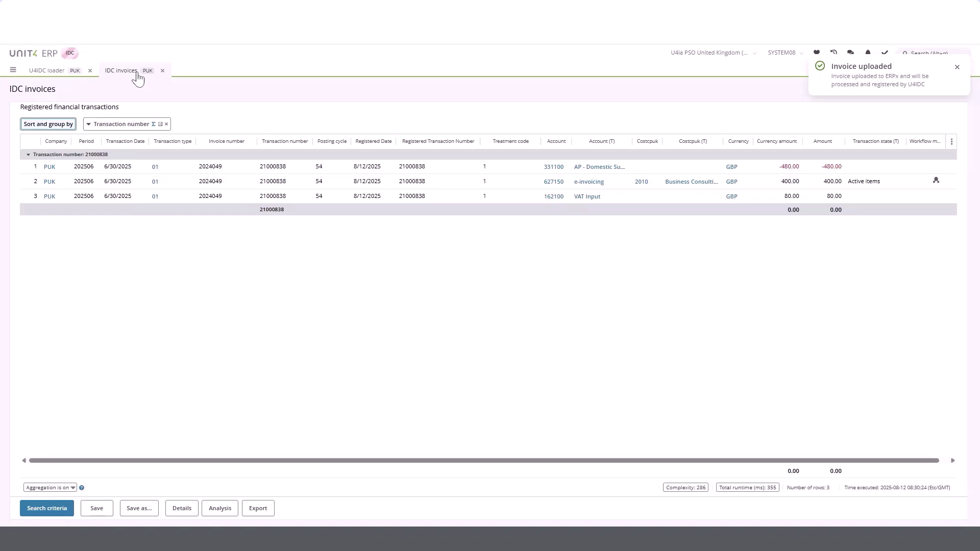The width and height of the screenshot is (980, 551).
Task: Open the account 627150 link
Action: [554, 181]
